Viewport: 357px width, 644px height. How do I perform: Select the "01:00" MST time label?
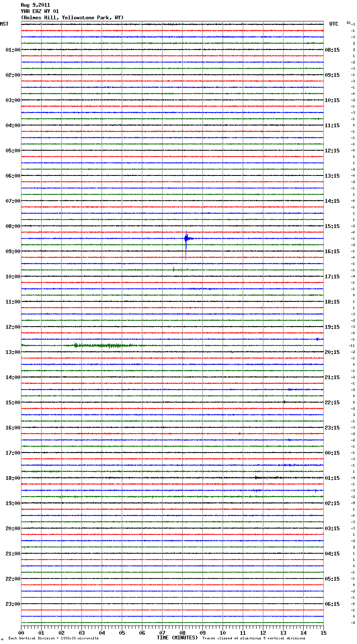(13, 50)
